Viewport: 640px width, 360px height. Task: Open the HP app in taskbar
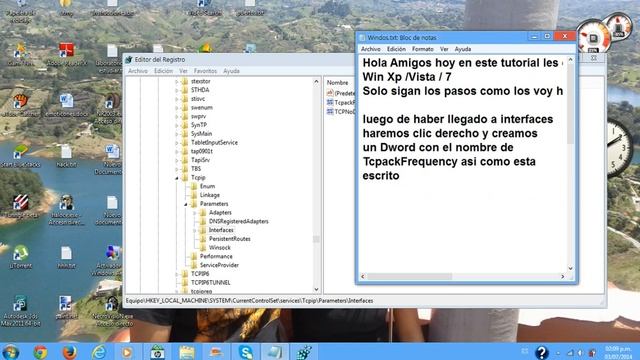click(157, 352)
